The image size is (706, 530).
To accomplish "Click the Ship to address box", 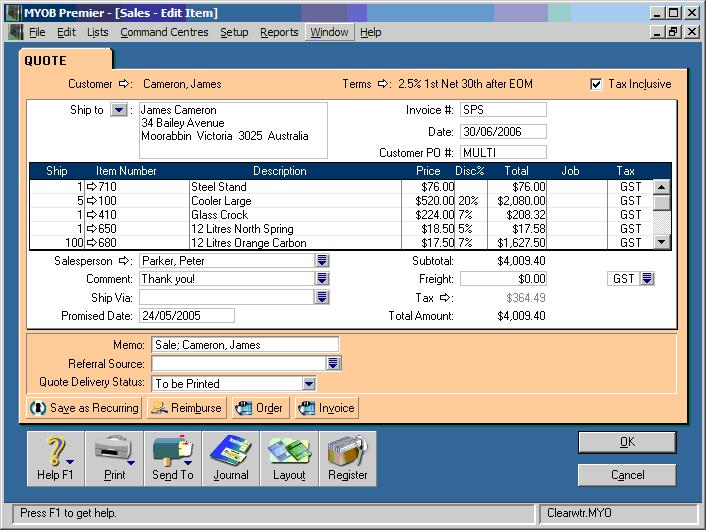I will coord(233,130).
